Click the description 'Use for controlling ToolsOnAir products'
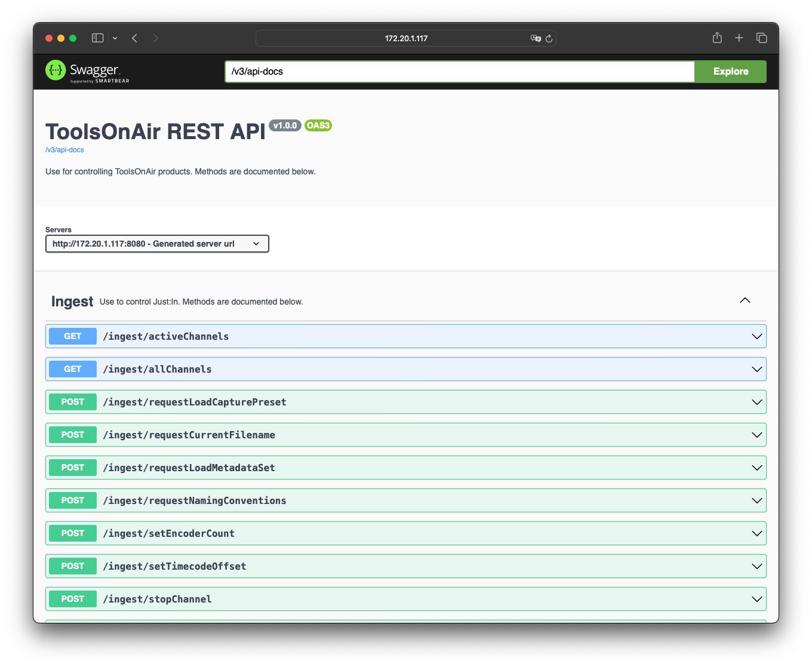Image resolution: width=812 pixels, height=667 pixels. pos(180,171)
